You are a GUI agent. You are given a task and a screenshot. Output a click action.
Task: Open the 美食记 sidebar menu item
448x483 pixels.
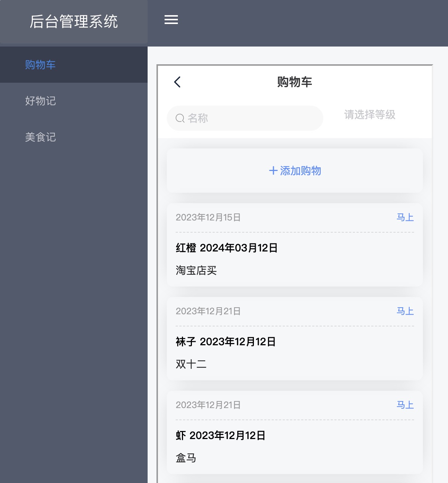click(74, 137)
